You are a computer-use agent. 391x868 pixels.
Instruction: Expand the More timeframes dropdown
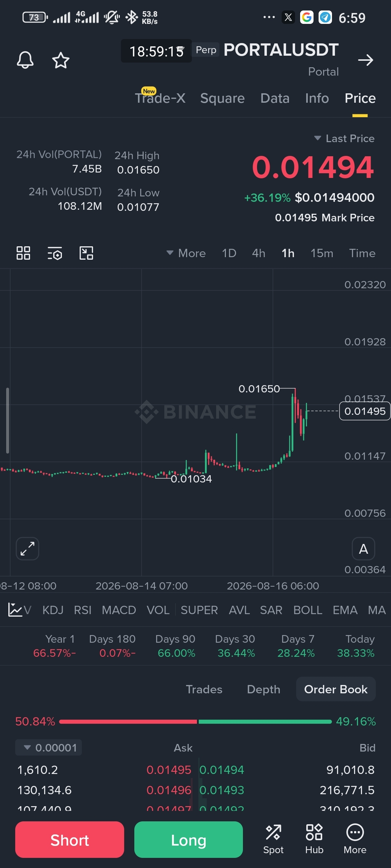tap(186, 253)
